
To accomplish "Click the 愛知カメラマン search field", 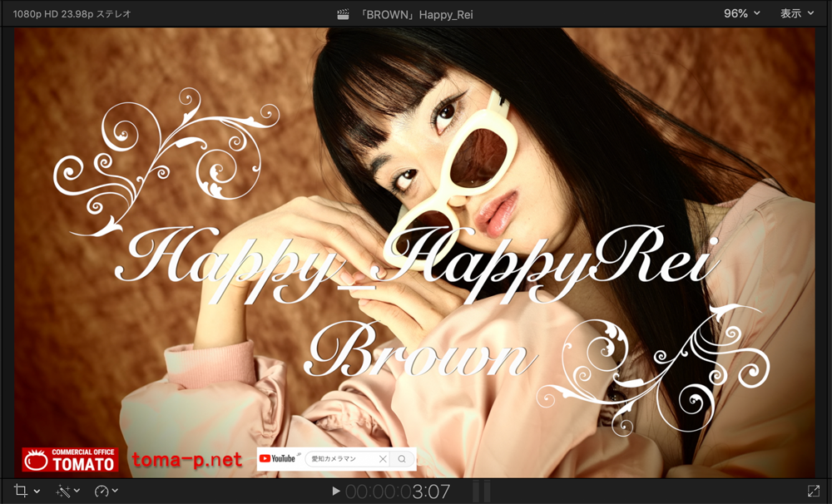I will click(341, 459).
